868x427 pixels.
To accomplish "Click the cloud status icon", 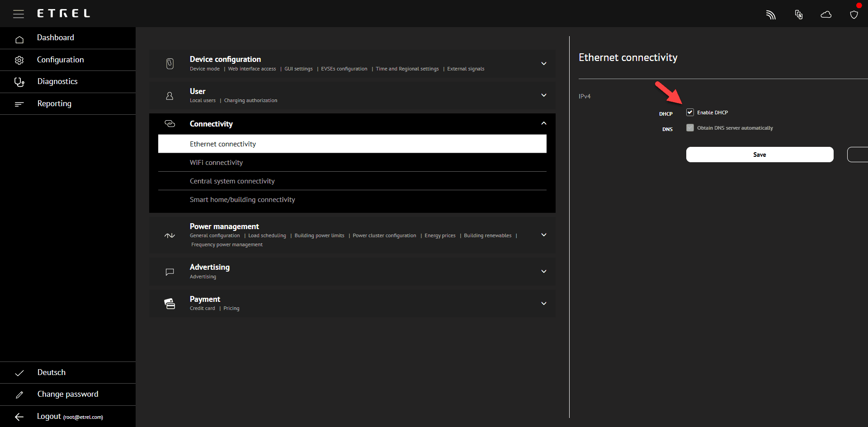I will tap(826, 15).
